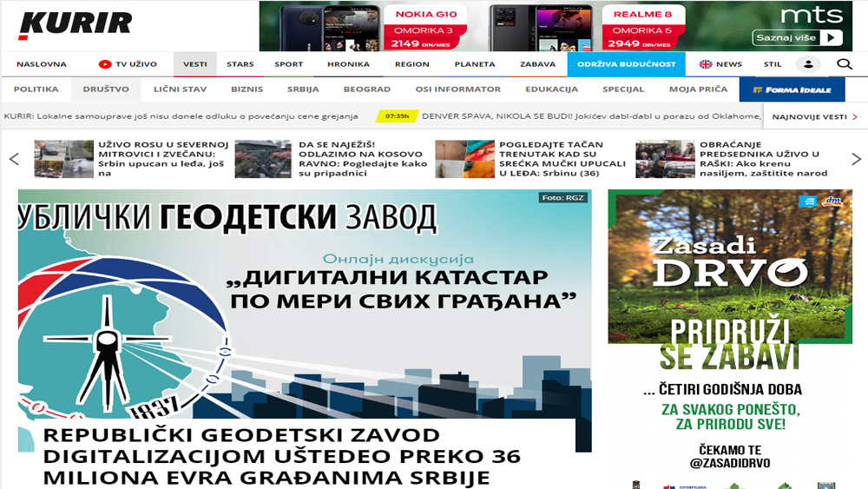Read headline UŽIVO ROSU U SEVERNOJ MITROVICI
The image size is (868, 489).
tap(163, 159)
